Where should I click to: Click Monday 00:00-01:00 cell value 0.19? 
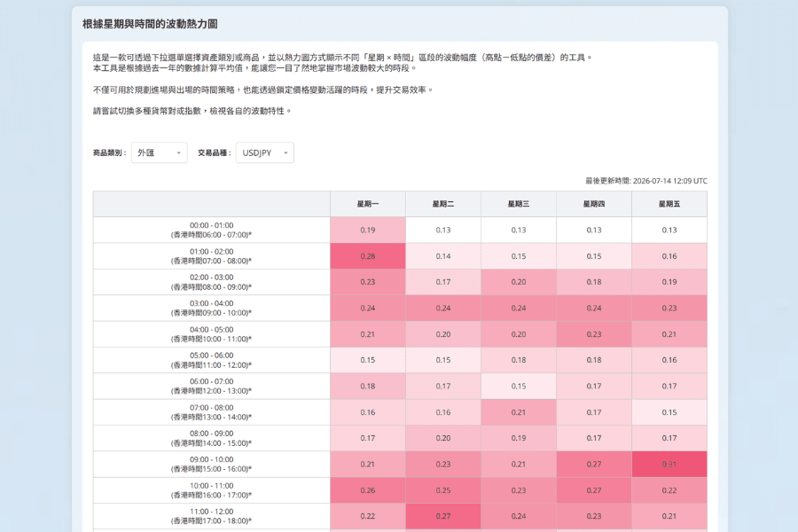tap(368, 231)
